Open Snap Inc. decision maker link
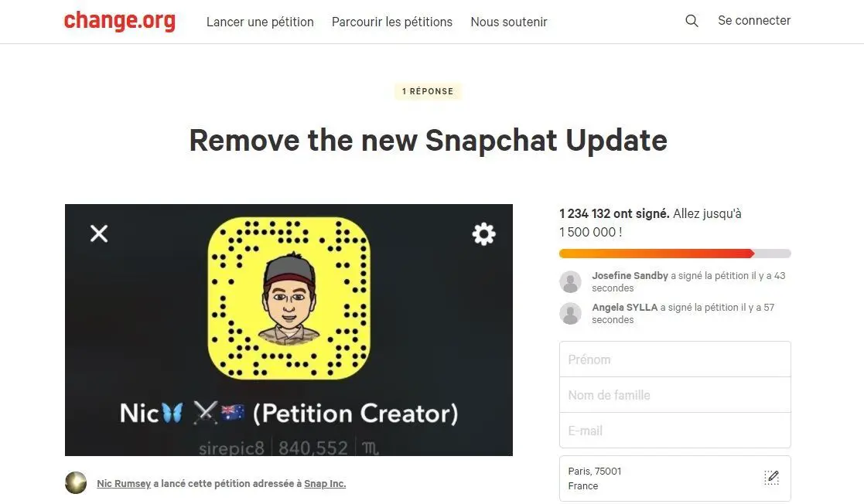This screenshot has height=504, width=864. point(325,484)
